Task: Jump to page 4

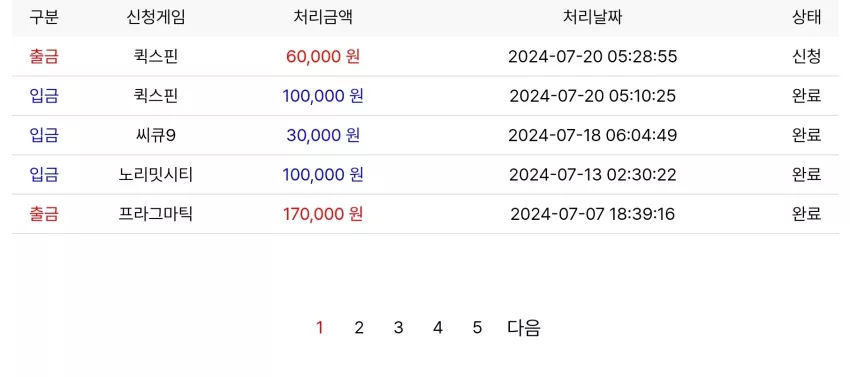Action: coord(438,328)
